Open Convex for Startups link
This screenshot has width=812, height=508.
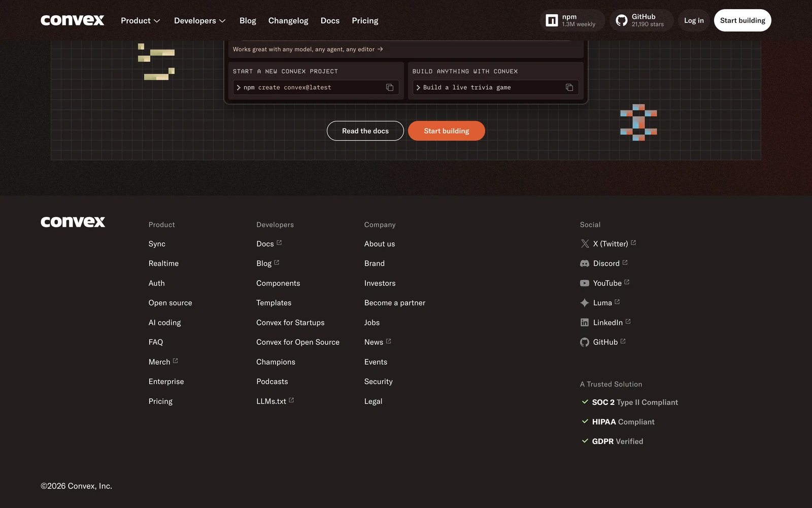pyautogui.click(x=290, y=323)
